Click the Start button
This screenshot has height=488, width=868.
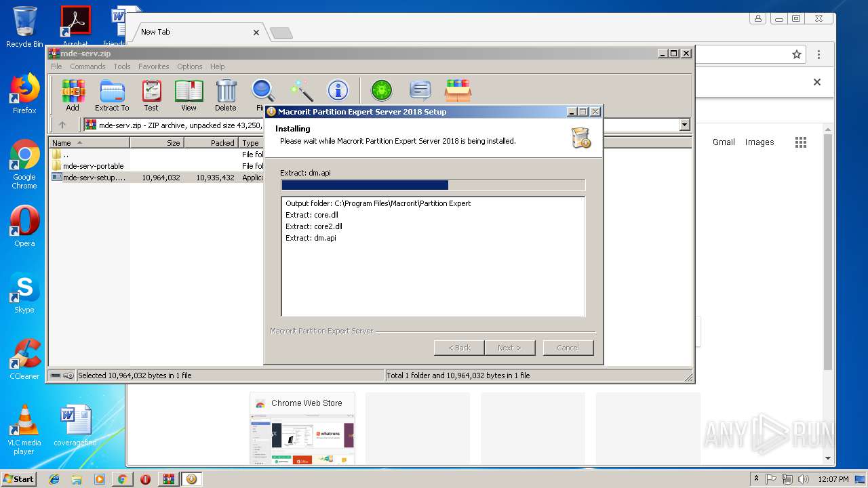coord(18,479)
